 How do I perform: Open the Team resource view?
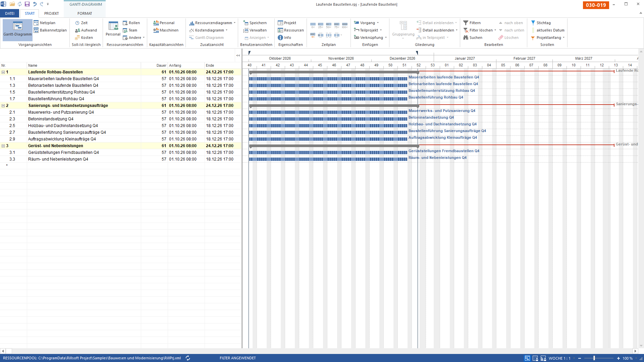(x=130, y=30)
